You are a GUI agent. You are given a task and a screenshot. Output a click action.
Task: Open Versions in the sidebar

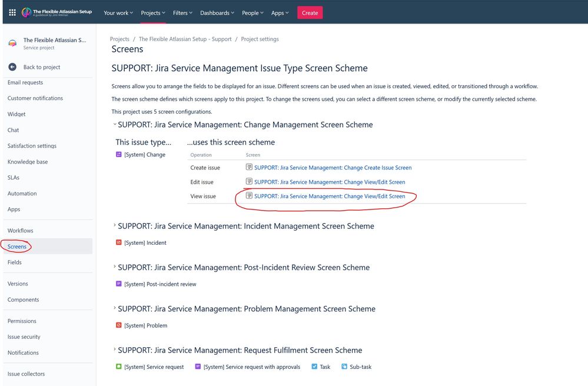click(x=18, y=284)
